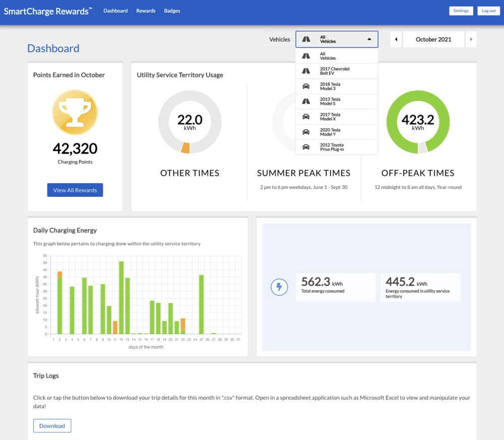Advance to next month with right arrow
This screenshot has width=504, height=440.
pos(471,39)
